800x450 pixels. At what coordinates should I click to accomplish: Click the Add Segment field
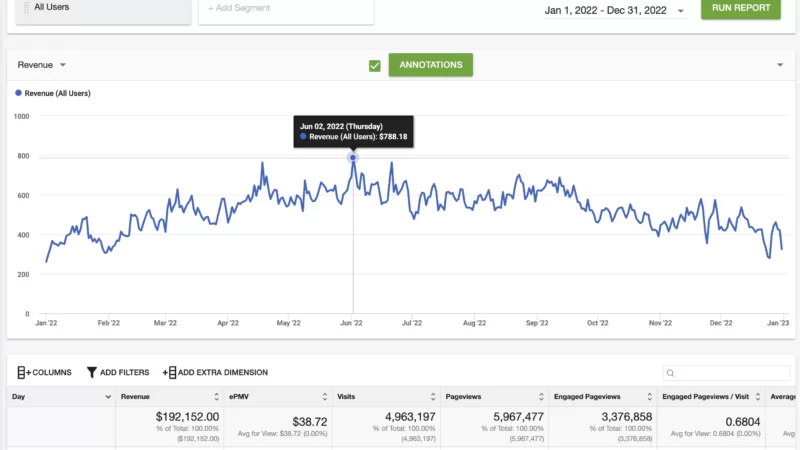[x=286, y=9]
